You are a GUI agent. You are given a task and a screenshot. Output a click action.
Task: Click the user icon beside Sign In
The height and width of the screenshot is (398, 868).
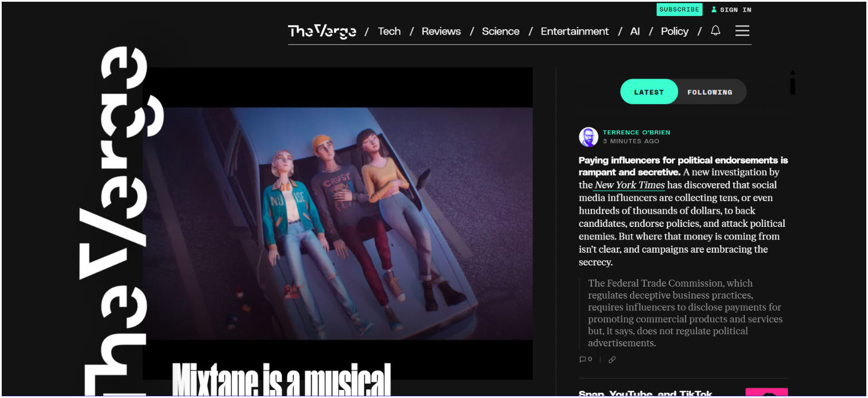(714, 10)
